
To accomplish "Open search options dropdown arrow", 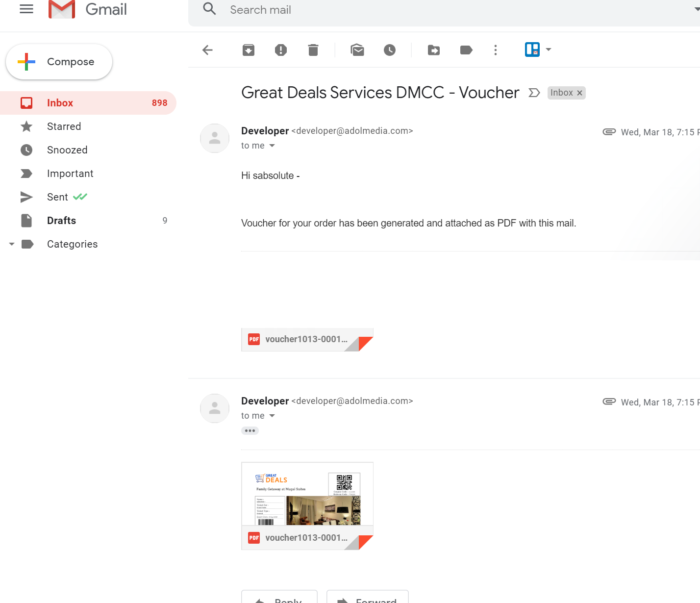I will [697, 9].
